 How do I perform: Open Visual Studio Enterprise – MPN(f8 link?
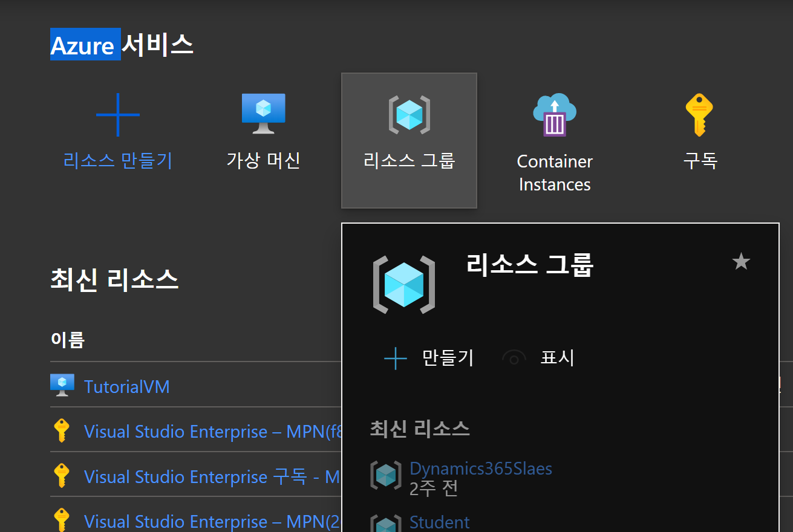point(212,432)
